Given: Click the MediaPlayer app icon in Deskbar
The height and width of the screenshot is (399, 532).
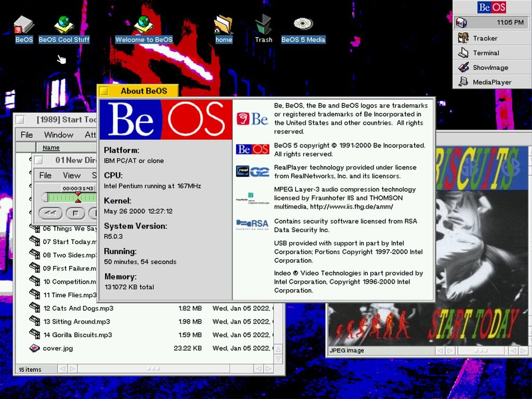Looking at the screenshot, I should point(463,82).
